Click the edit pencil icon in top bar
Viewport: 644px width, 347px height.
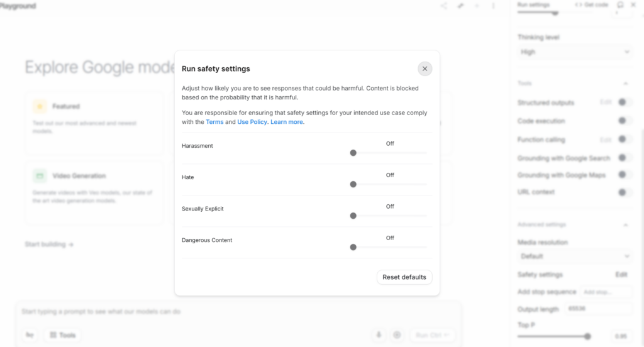coord(460,6)
